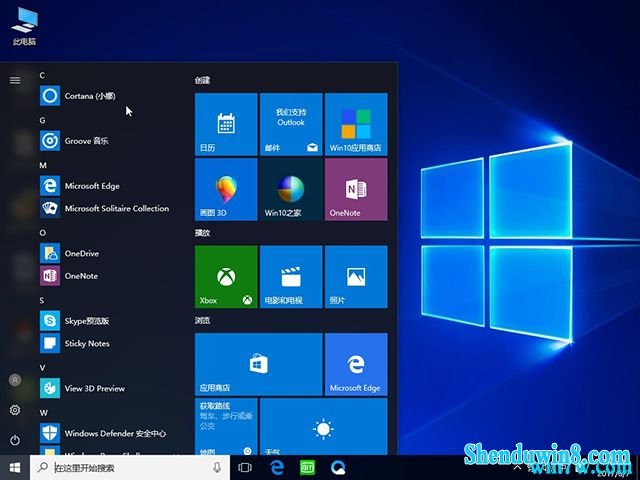Open the 日历 calendar tile
Image resolution: width=640 pixels, height=480 pixels.
click(x=226, y=124)
